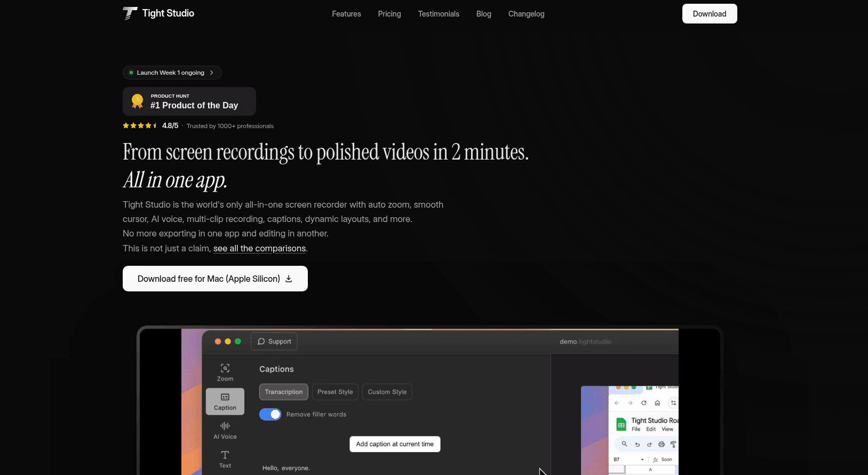The height and width of the screenshot is (475, 868).
Task: Click browser back arrow in preview
Action: coord(617,403)
